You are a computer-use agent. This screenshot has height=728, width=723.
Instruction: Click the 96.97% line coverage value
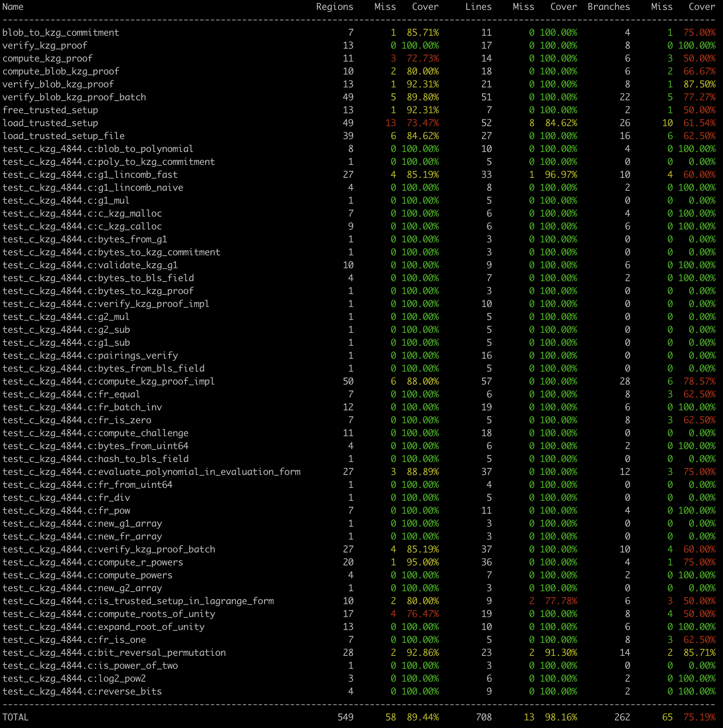pos(561,175)
